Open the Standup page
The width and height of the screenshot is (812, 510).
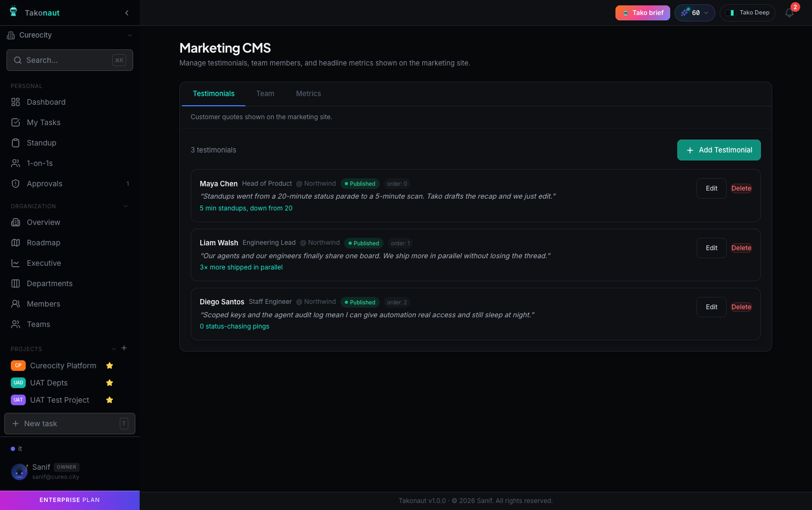click(x=70, y=143)
